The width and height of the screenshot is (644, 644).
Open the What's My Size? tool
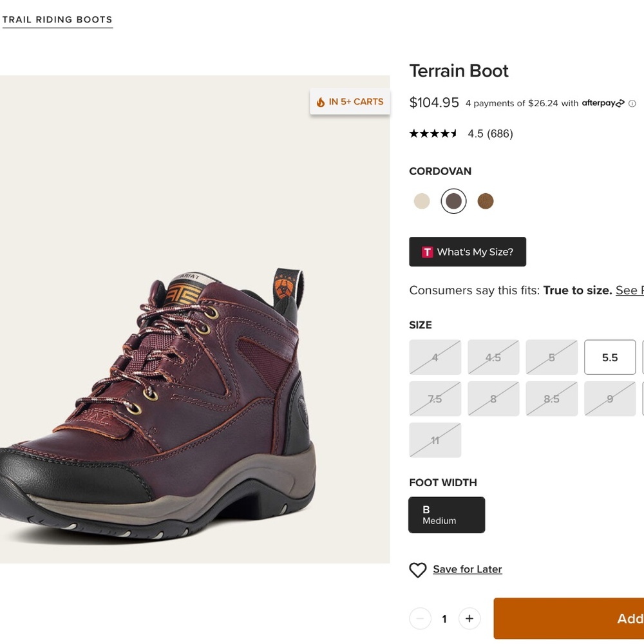(468, 252)
